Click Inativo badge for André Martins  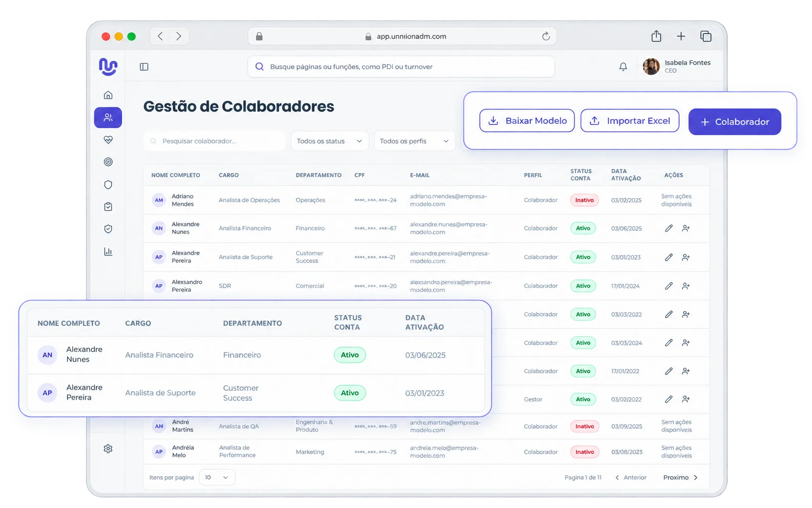(584, 426)
